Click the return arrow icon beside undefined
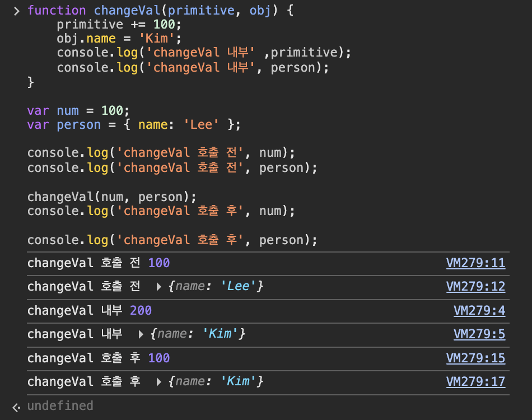The image size is (532, 420). (x=17, y=407)
